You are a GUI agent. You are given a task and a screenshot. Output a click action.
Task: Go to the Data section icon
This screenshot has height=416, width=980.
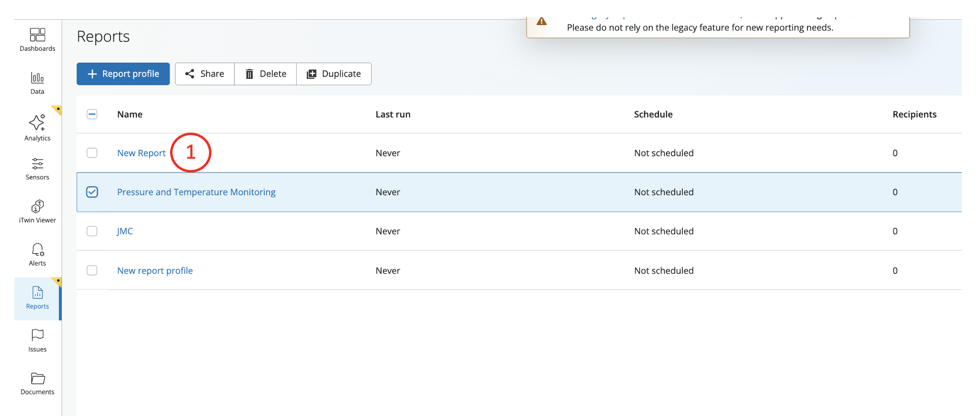(37, 78)
